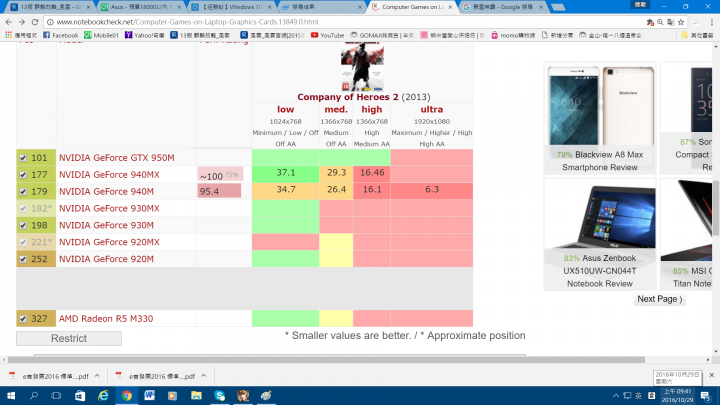Click the address bar URL
This screenshot has height=405, width=720.
(187, 22)
